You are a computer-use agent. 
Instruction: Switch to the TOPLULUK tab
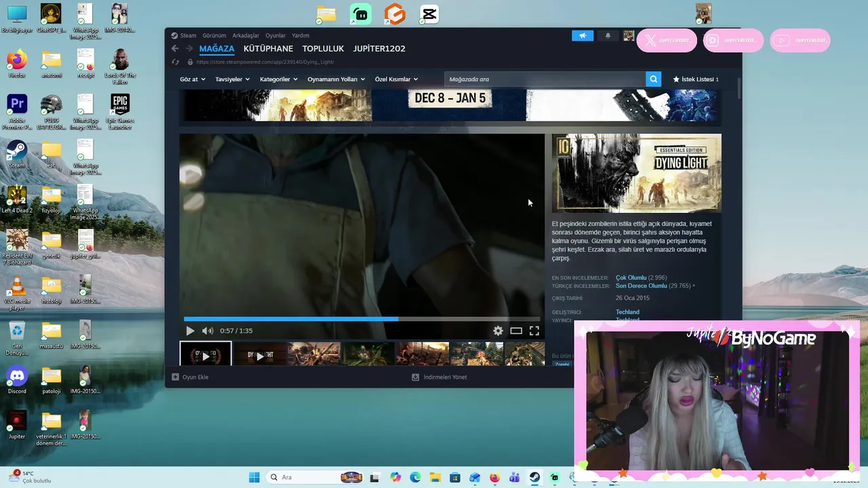click(323, 49)
